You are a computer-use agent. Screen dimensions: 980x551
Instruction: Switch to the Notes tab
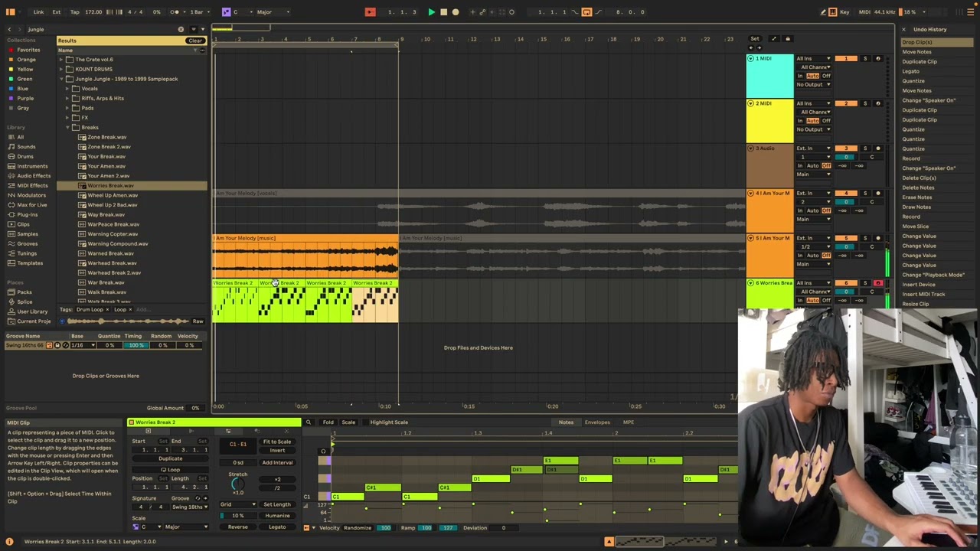pyautogui.click(x=566, y=422)
